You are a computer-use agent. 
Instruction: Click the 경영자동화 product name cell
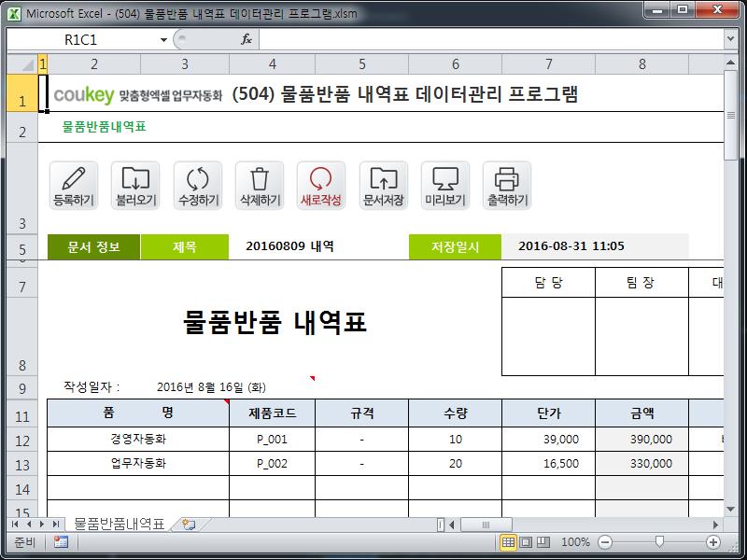point(138,439)
